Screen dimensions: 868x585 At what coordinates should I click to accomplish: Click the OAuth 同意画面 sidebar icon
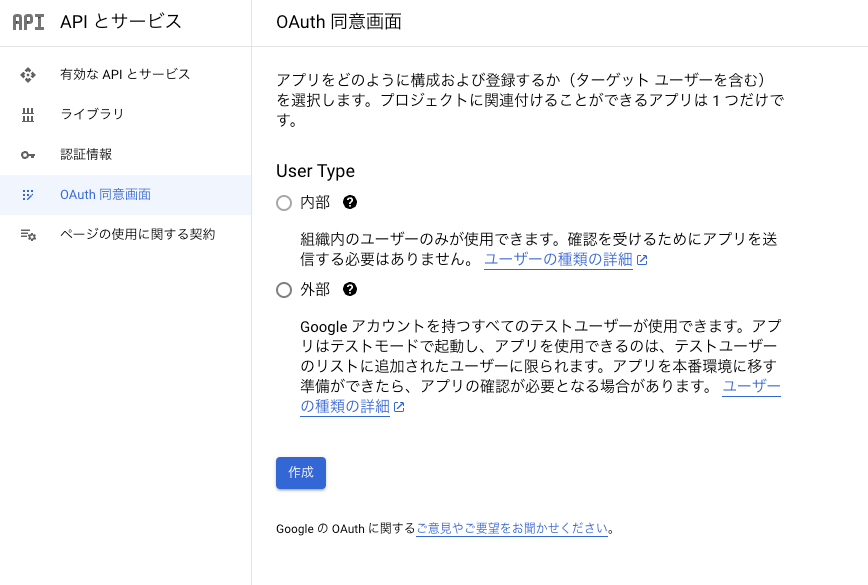29,195
